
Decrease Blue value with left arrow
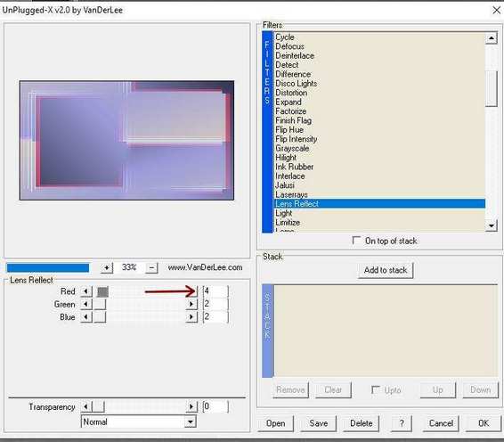86,317
